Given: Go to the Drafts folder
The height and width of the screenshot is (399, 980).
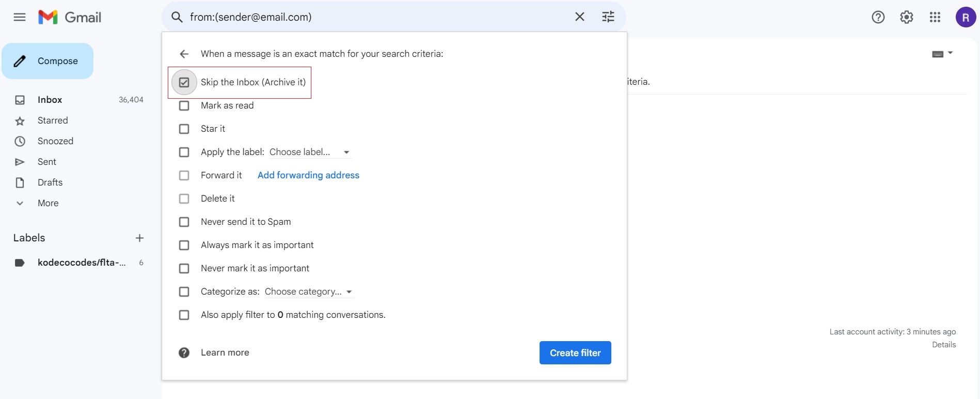Looking at the screenshot, I should coord(50,182).
